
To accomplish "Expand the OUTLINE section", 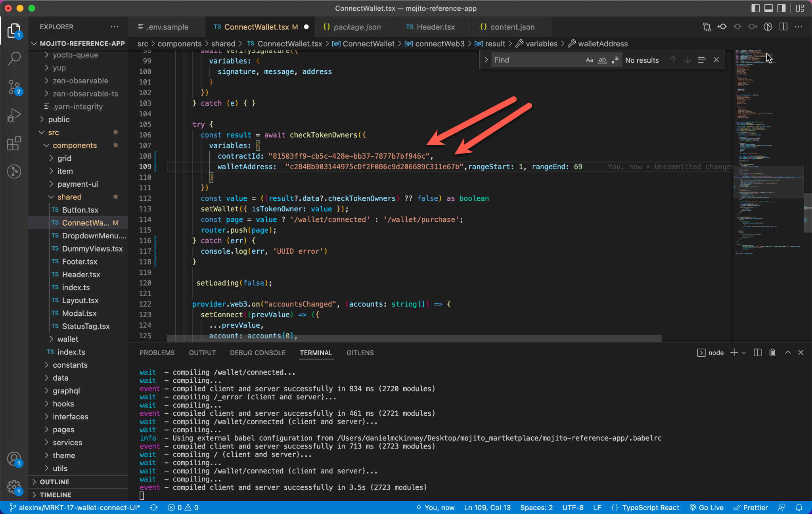I will coord(54,482).
